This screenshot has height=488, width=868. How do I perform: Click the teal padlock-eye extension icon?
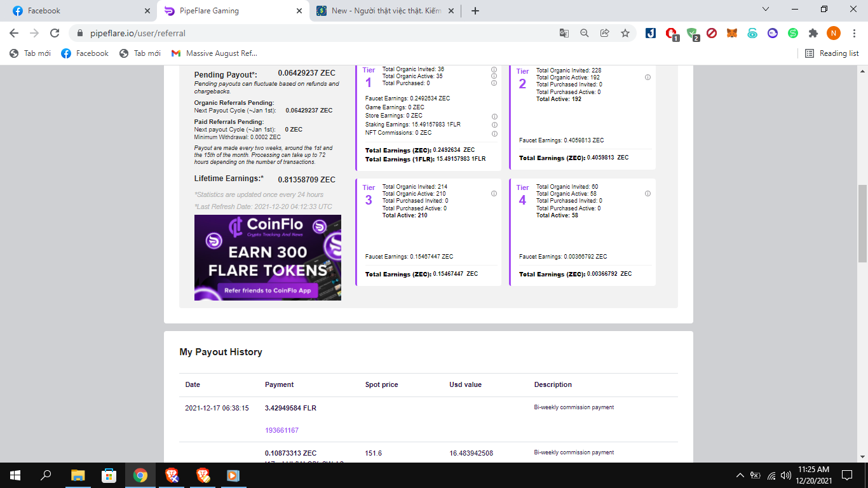[x=752, y=33]
